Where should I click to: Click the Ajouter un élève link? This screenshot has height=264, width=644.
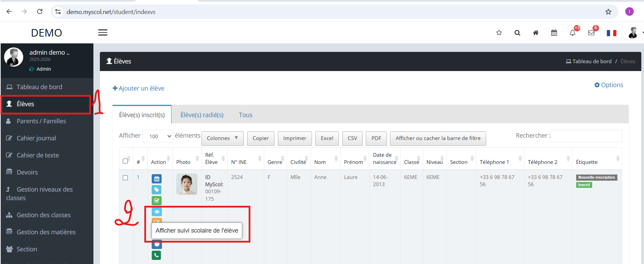pos(138,88)
